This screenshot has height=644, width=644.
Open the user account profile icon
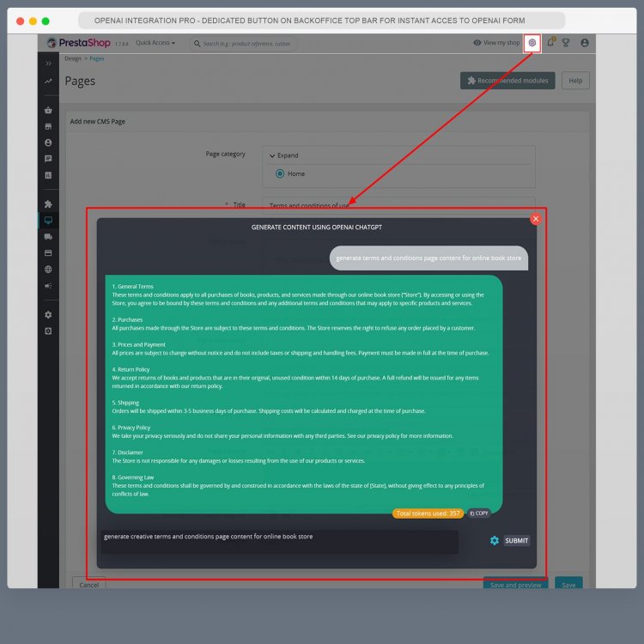click(585, 43)
